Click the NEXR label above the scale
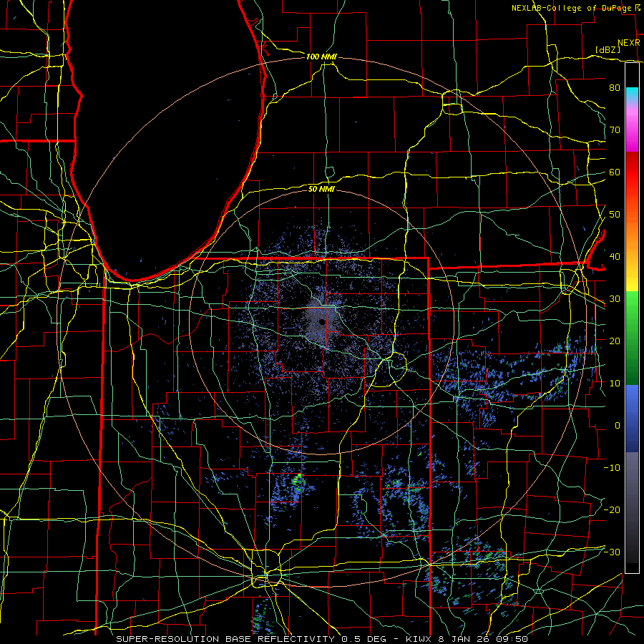Viewport: 644px width, 644px height. [629, 43]
